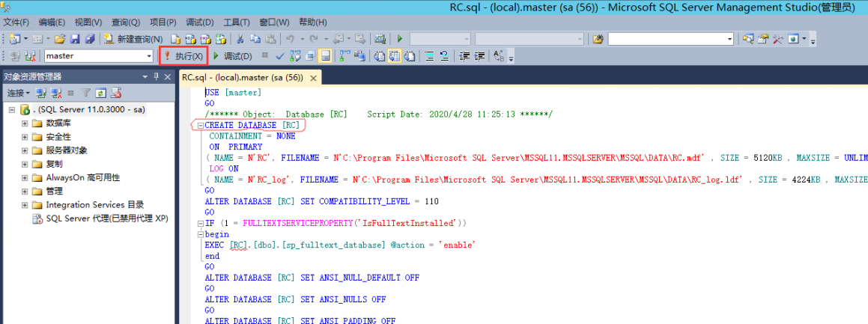The width and height of the screenshot is (868, 324).
Task: Click the Object Explorer filter icon
Action: pos(86,94)
